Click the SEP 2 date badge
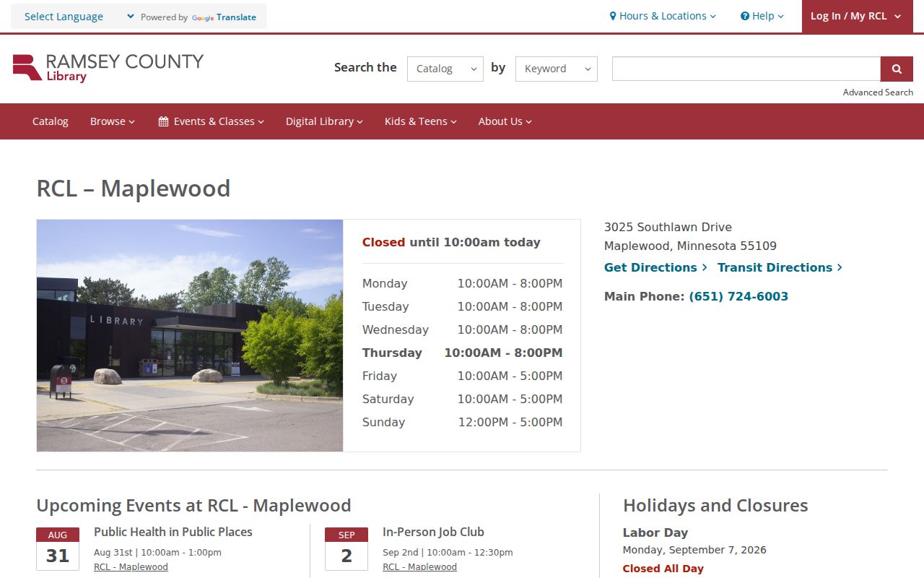This screenshot has height=578, width=924. pyautogui.click(x=346, y=549)
